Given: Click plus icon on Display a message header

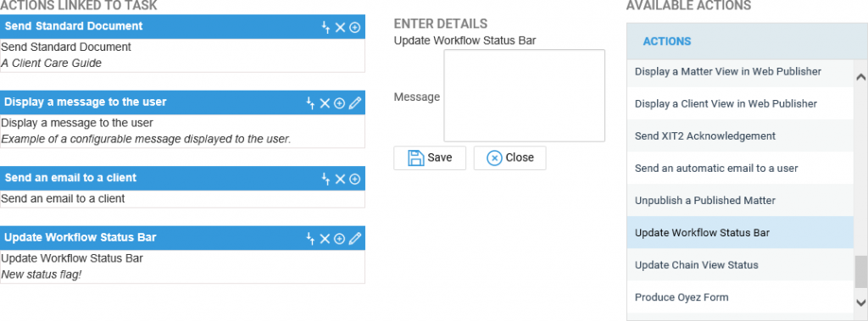Looking at the screenshot, I should tap(340, 103).
